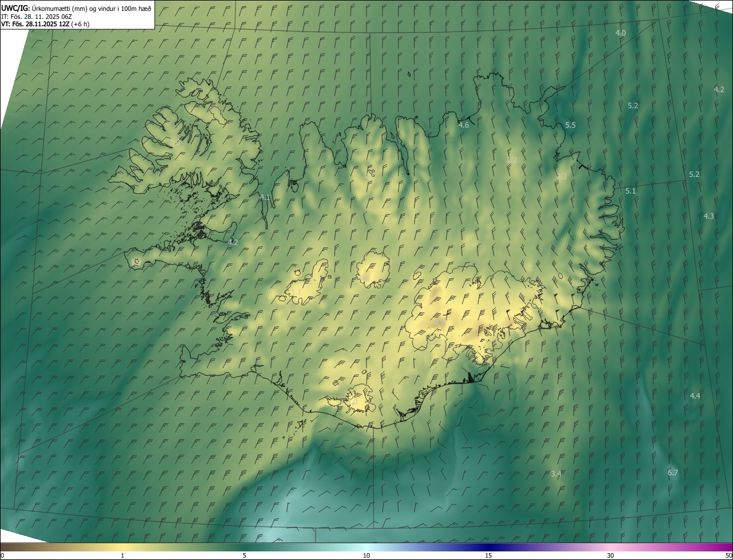Click the 4.4 value label on the map
This screenshot has width=733, height=560.
coord(695,396)
